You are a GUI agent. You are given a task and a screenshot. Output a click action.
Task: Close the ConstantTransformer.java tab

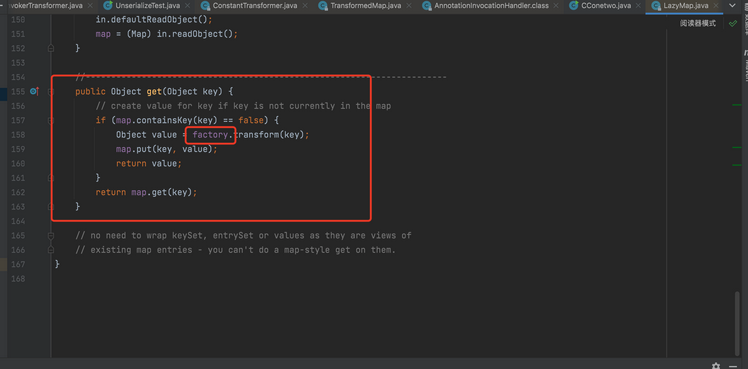pos(305,6)
